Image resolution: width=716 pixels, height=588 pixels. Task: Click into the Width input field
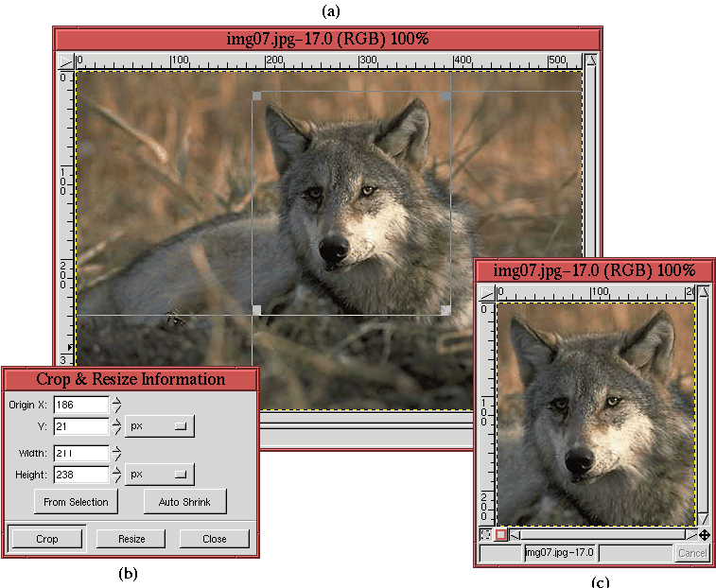coord(81,453)
